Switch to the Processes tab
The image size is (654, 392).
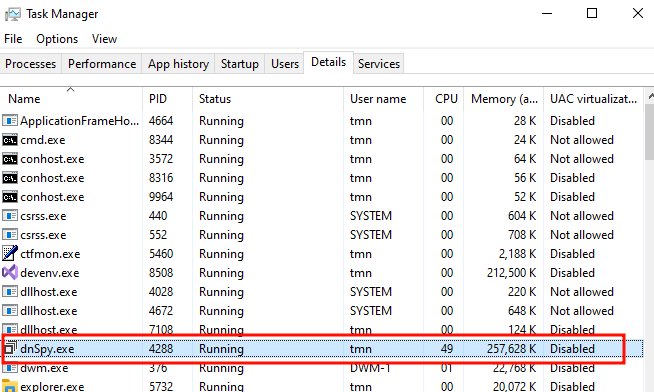(30, 64)
